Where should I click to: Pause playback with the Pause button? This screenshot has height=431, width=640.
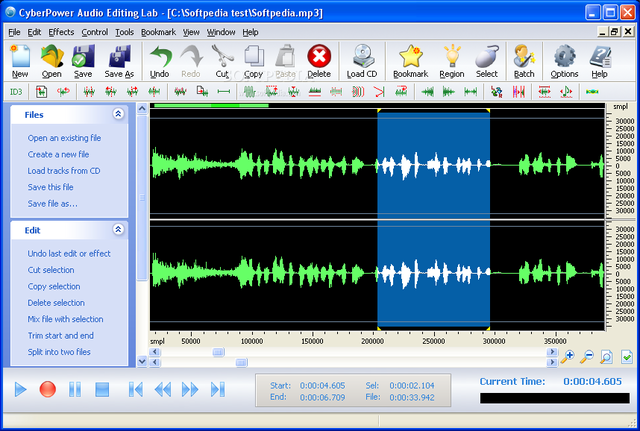click(x=75, y=389)
